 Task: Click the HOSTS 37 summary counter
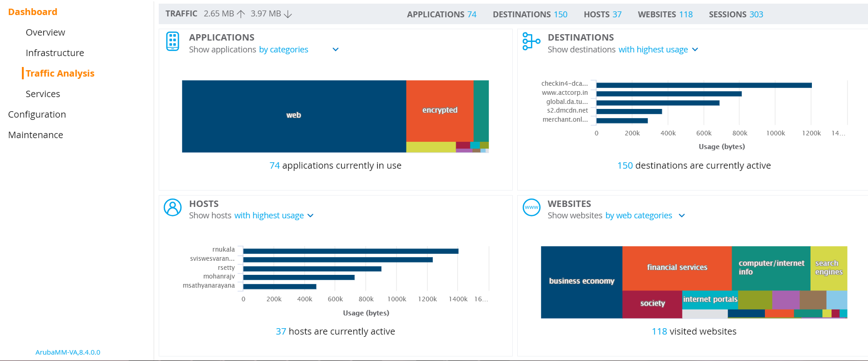(x=603, y=14)
